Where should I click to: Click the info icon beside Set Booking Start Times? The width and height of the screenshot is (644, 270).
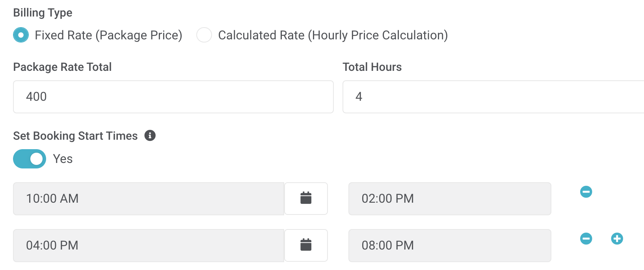pos(150,135)
